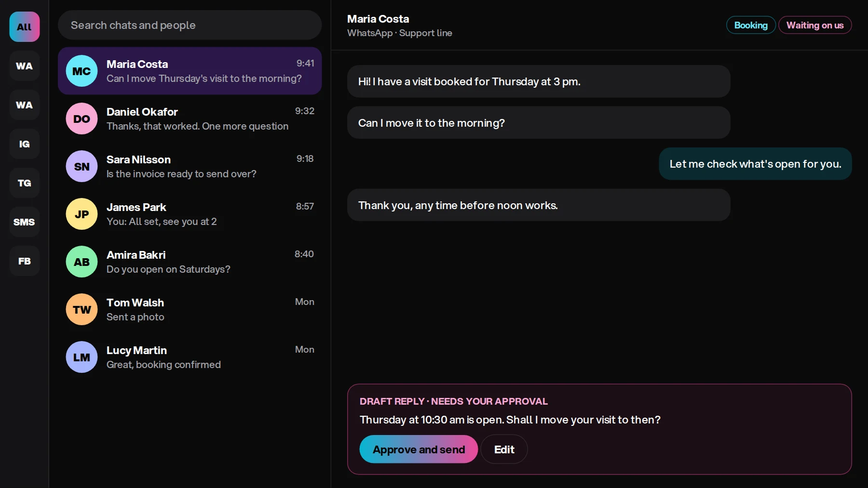
Task: Open the James Park conversation
Action: pos(190,214)
